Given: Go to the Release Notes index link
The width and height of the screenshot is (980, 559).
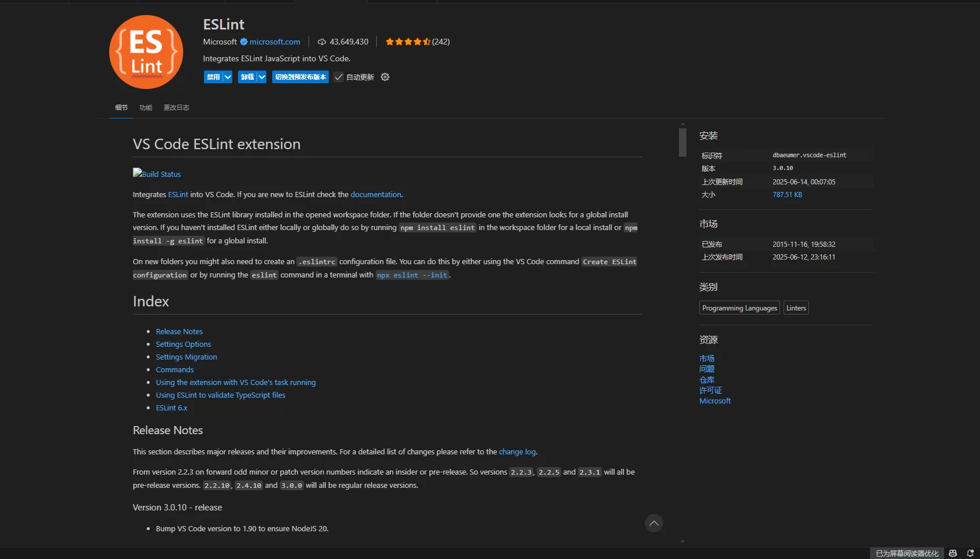Looking at the screenshot, I should 179,331.
